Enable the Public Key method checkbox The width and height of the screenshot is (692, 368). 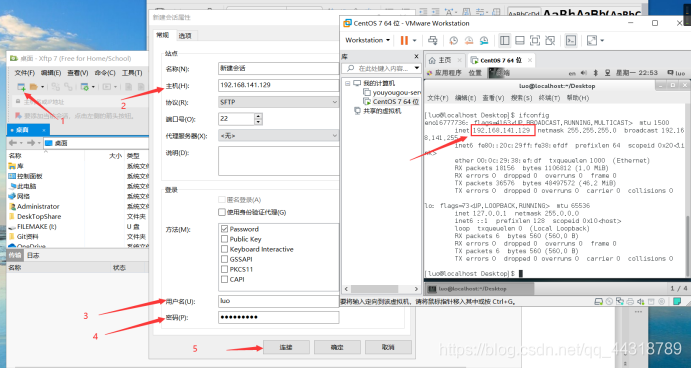pyautogui.click(x=224, y=239)
